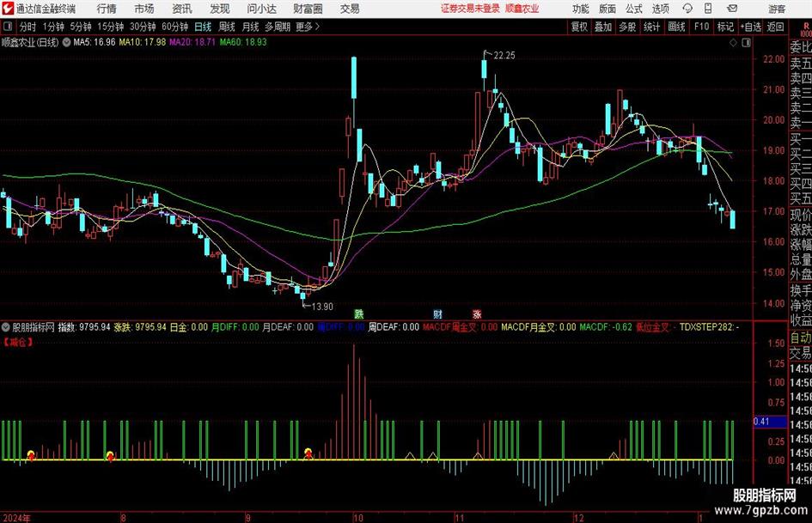Click the 【减仓】 signal label
The width and height of the screenshot is (812, 523).
pyautogui.click(x=18, y=342)
